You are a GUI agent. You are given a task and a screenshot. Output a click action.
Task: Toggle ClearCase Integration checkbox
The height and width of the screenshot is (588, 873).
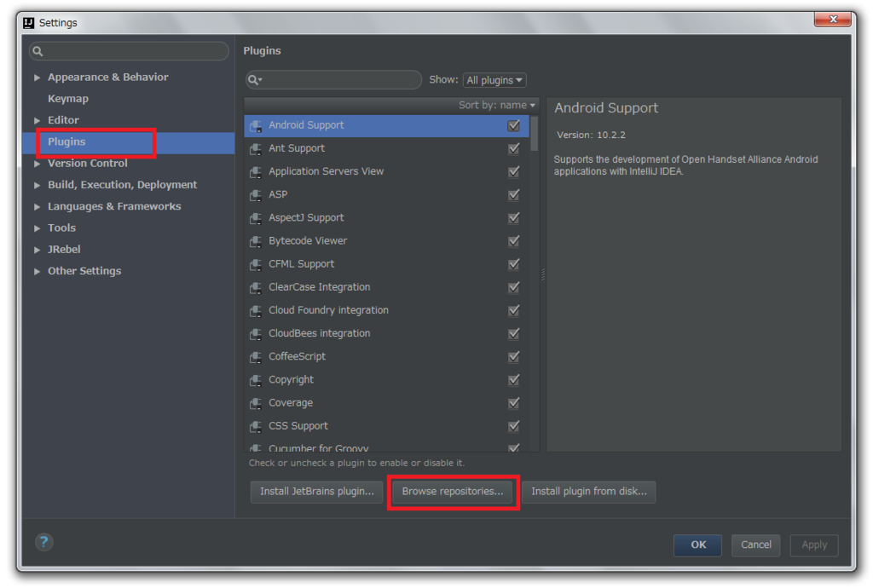coord(514,287)
